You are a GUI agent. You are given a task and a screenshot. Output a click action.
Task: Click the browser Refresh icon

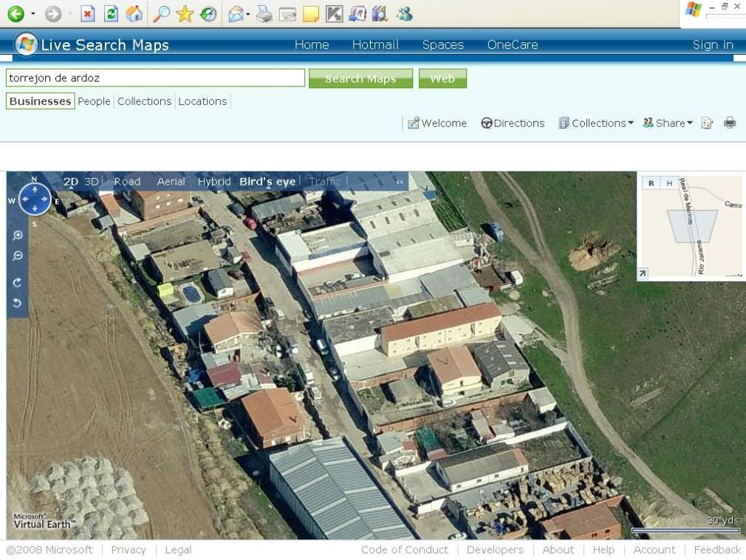point(111,13)
